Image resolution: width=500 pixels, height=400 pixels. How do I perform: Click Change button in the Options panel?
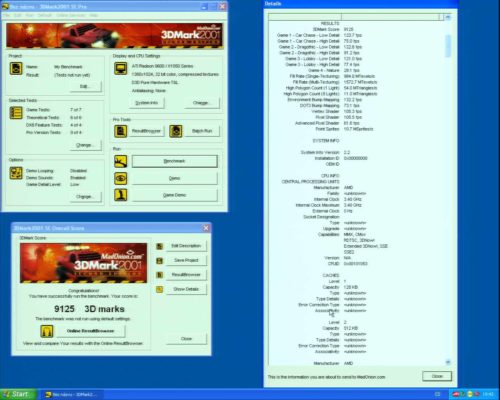click(86, 197)
